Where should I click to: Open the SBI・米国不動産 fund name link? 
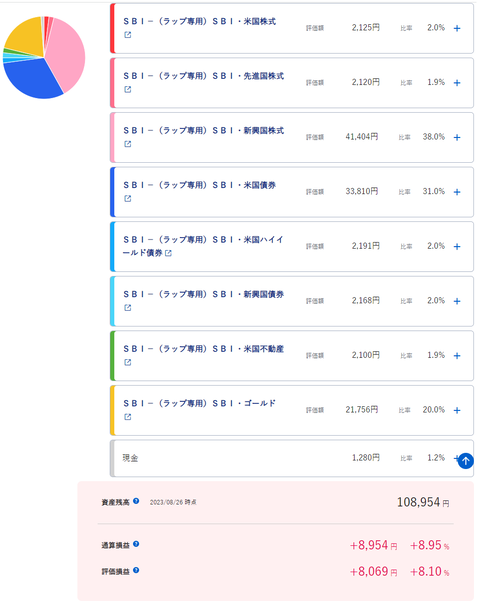pos(203,349)
